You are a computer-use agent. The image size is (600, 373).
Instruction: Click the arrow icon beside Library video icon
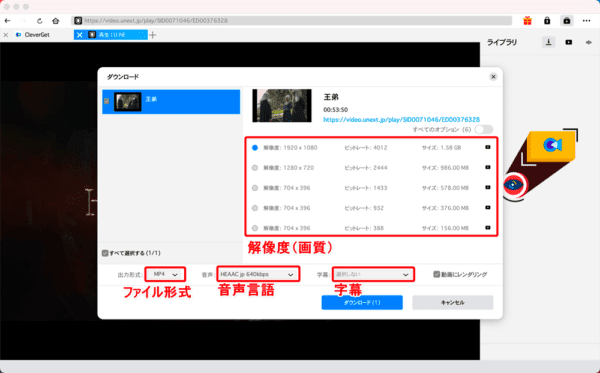(x=589, y=42)
